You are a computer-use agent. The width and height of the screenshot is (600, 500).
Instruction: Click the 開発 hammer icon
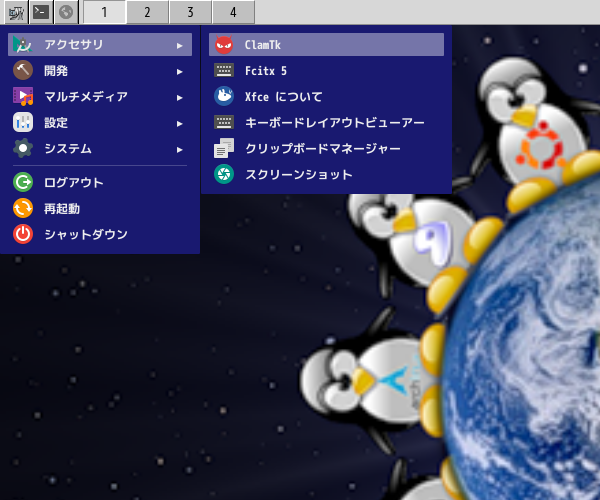click(23, 70)
